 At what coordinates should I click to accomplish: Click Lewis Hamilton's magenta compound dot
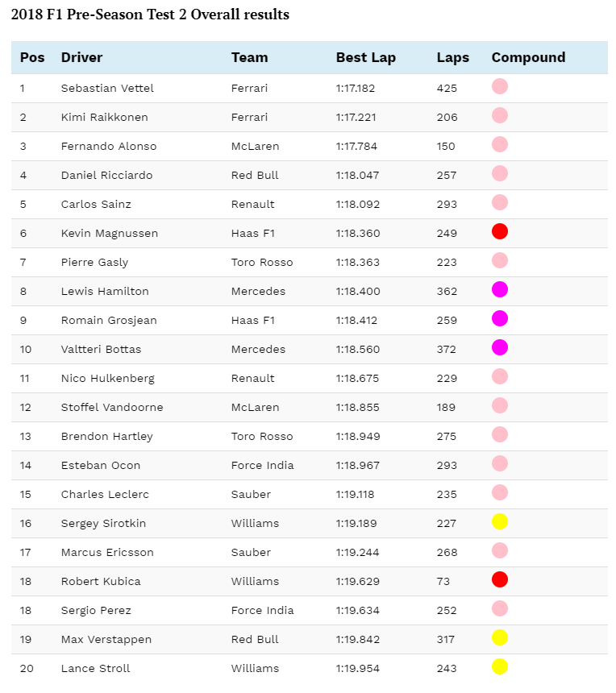point(500,289)
